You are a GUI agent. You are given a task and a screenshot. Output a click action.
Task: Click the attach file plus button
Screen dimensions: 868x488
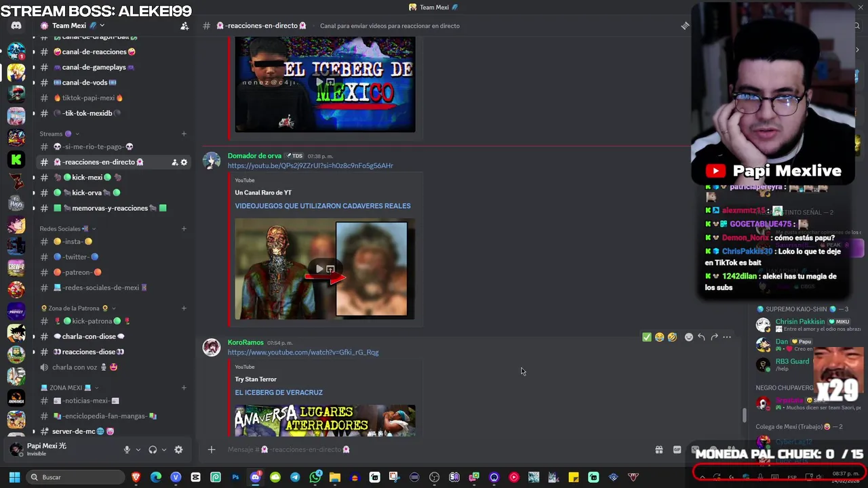coord(211,449)
